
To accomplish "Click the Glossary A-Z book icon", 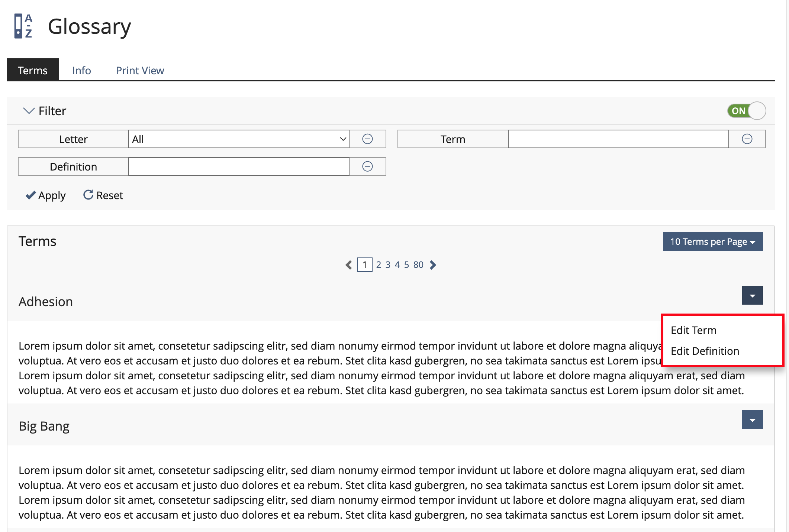I will (x=23, y=26).
